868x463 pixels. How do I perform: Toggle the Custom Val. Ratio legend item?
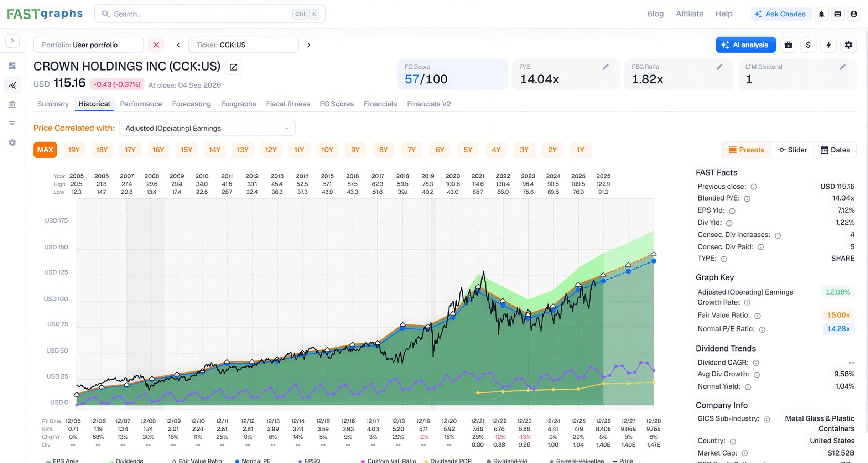pyautogui.click(x=388, y=461)
